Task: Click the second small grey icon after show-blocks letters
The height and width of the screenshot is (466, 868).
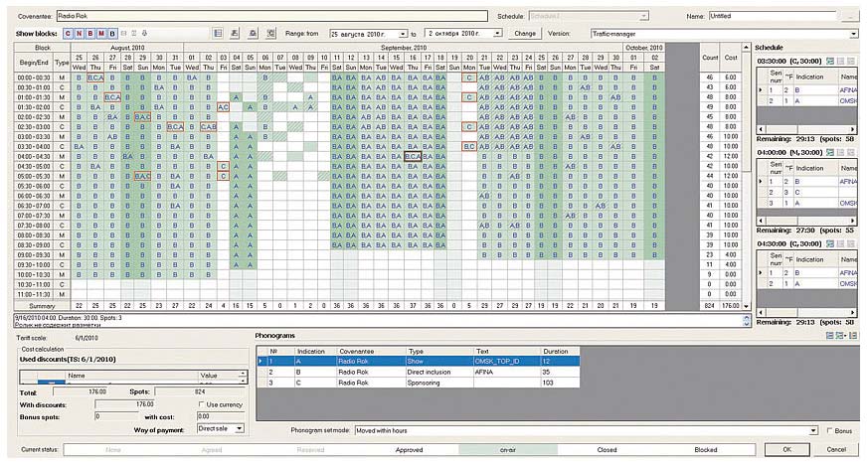Action: [134, 34]
